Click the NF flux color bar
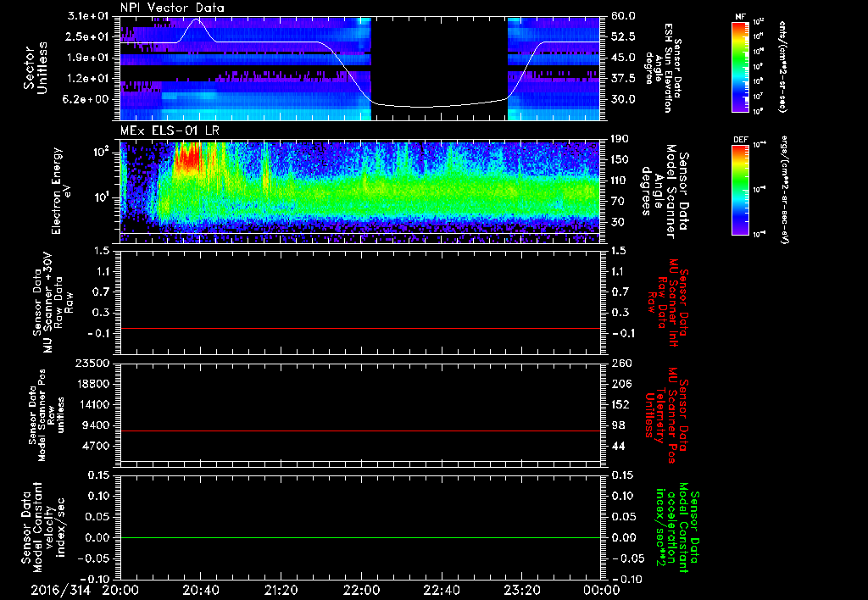Image resolution: width=868 pixels, height=600 pixels. [x=740, y=67]
